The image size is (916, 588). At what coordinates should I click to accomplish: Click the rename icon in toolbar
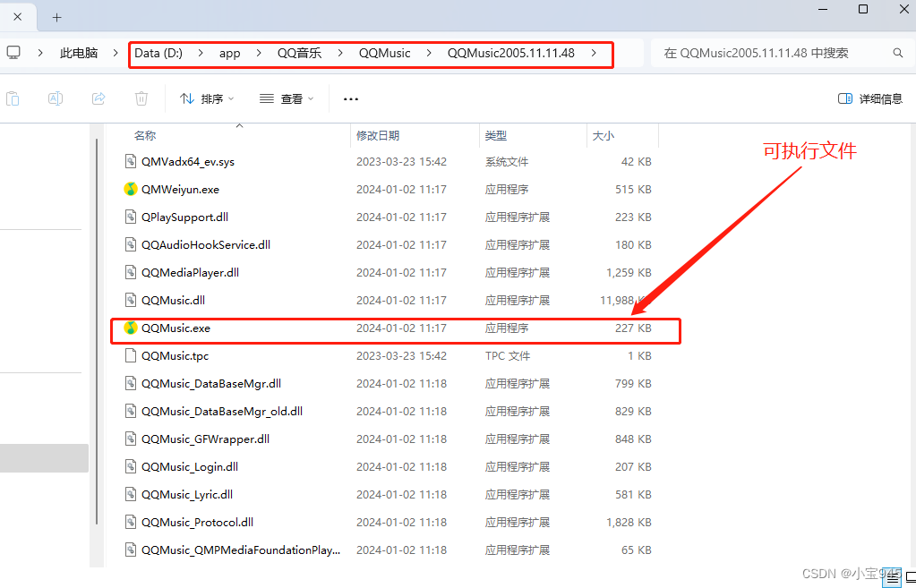[56, 98]
